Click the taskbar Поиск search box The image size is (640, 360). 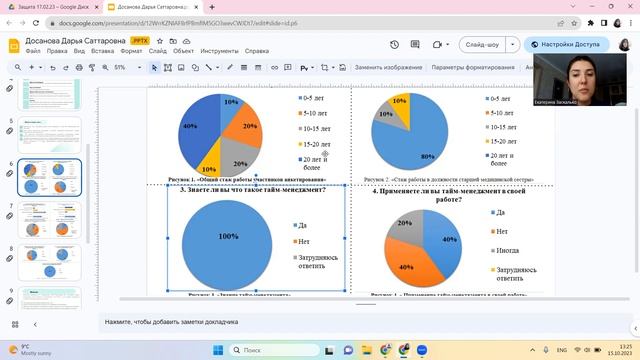click(274, 350)
